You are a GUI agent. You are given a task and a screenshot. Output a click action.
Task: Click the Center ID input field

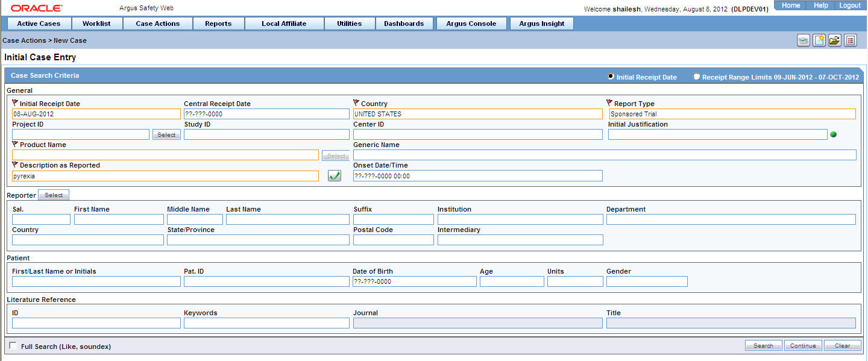point(477,134)
